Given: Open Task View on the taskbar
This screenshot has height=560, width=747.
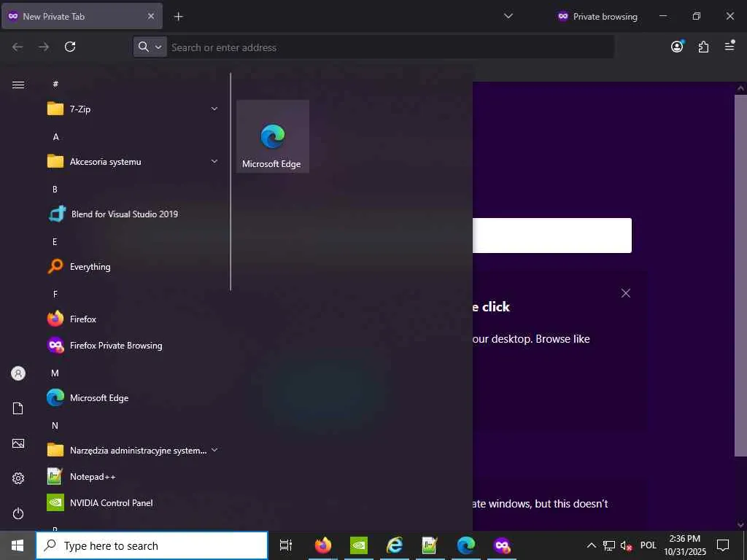Looking at the screenshot, I should pos(286,545).
